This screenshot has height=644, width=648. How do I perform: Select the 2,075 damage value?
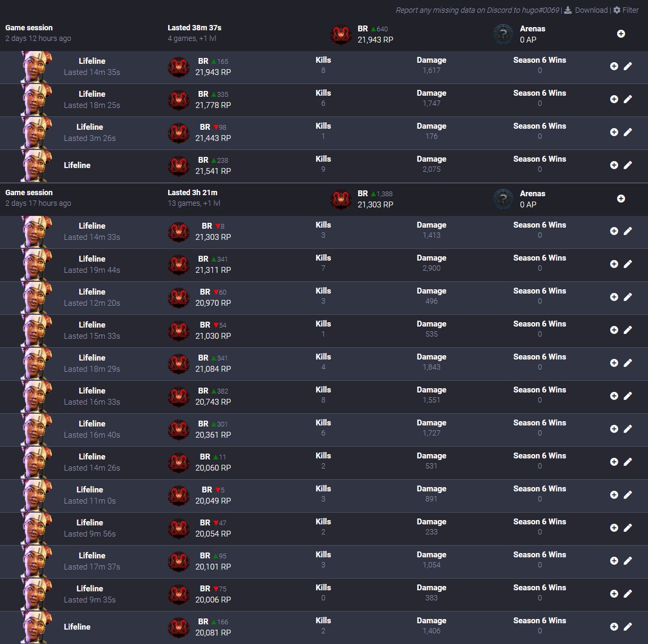click(431, 169)
